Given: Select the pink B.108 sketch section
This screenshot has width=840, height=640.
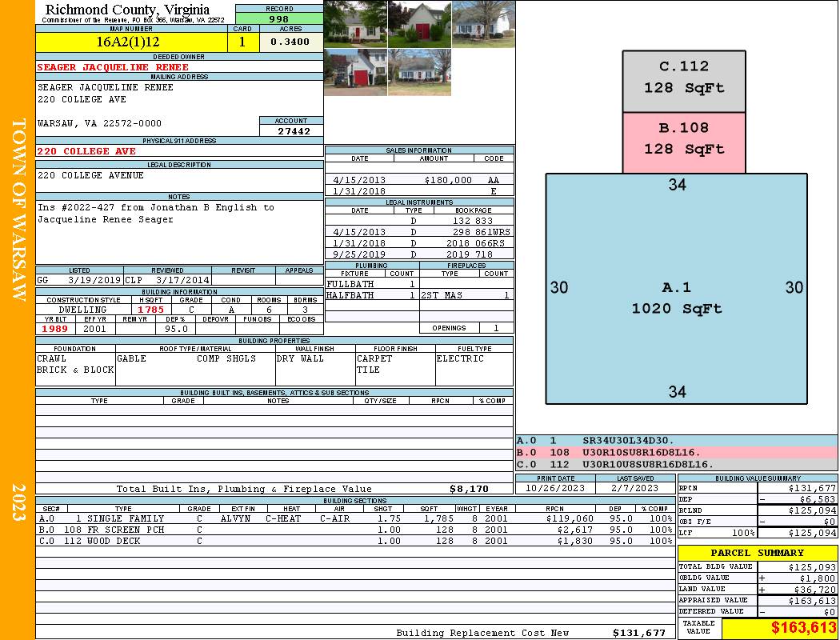Looking at the screenshot, I should pyautogui.click(x=683, y=142).
